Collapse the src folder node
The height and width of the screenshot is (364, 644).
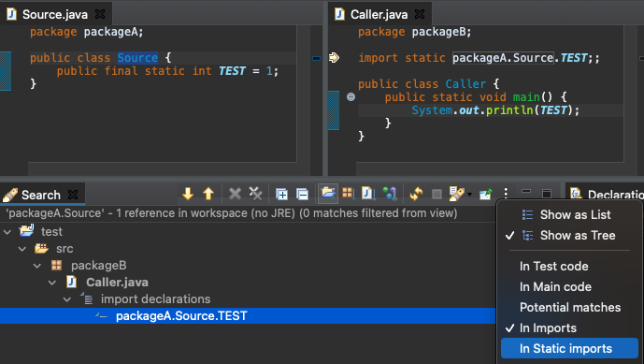point(22,248)
